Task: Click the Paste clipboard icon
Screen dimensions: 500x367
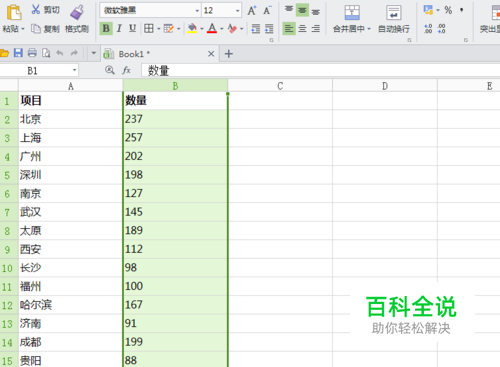Action: point(14,12)
